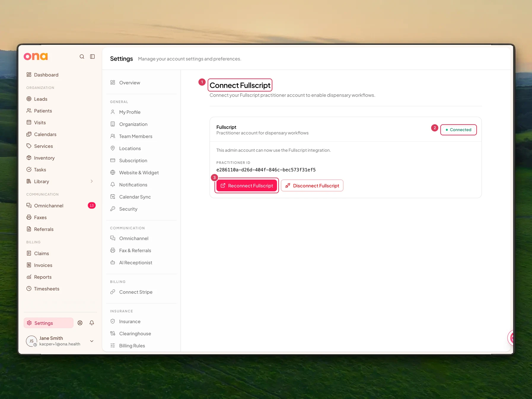
Task: Select the Settings sidebar item
Action: point(49,323)
